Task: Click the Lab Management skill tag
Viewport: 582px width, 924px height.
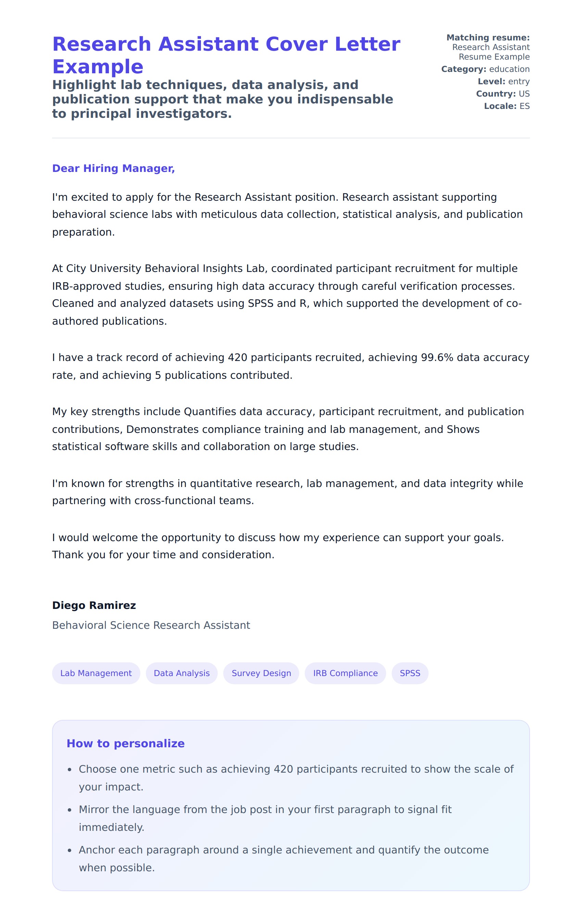Action: point(96,673)
